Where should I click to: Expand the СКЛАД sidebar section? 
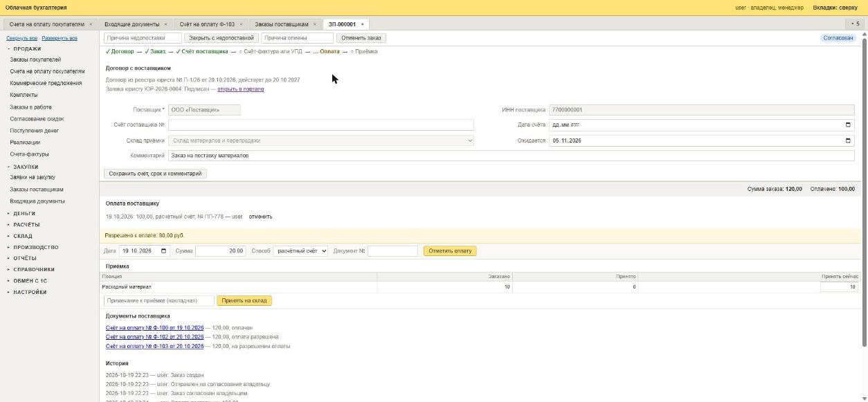22,236
